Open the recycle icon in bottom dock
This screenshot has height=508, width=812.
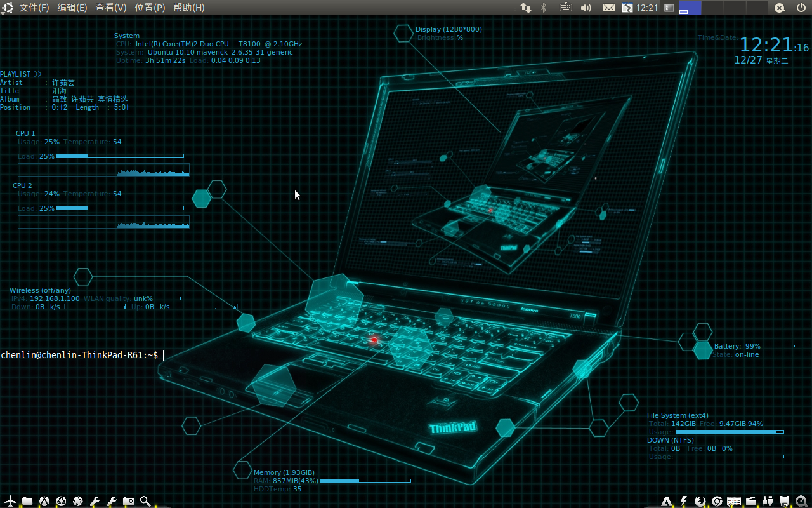click(61, 501)
